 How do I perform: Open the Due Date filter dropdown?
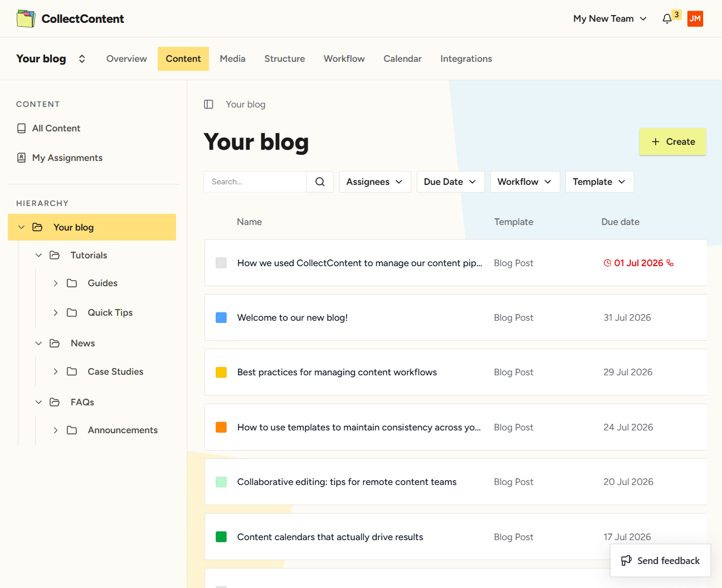(x=450, y=182)
